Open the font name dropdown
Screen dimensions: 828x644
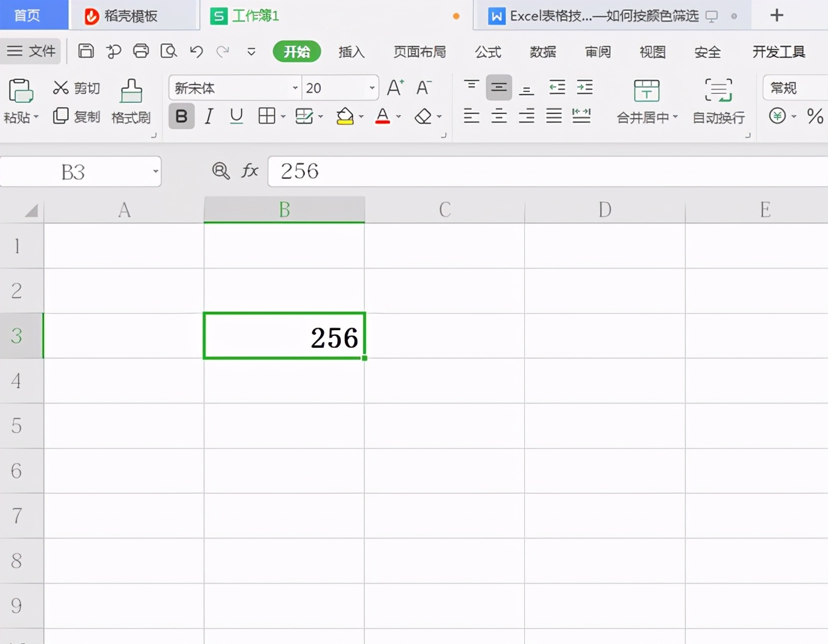(x=295, y=88)
